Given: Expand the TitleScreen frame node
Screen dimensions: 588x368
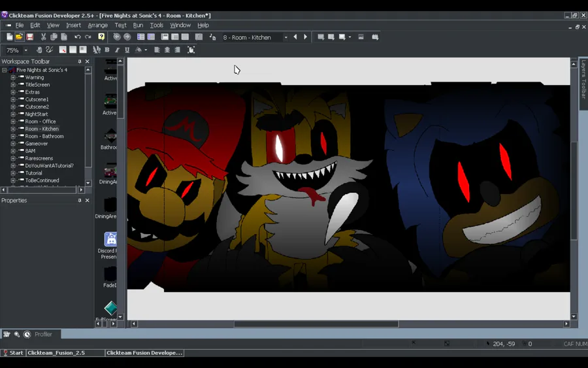Looking at the screenshot, I should [x=13, y=85].
